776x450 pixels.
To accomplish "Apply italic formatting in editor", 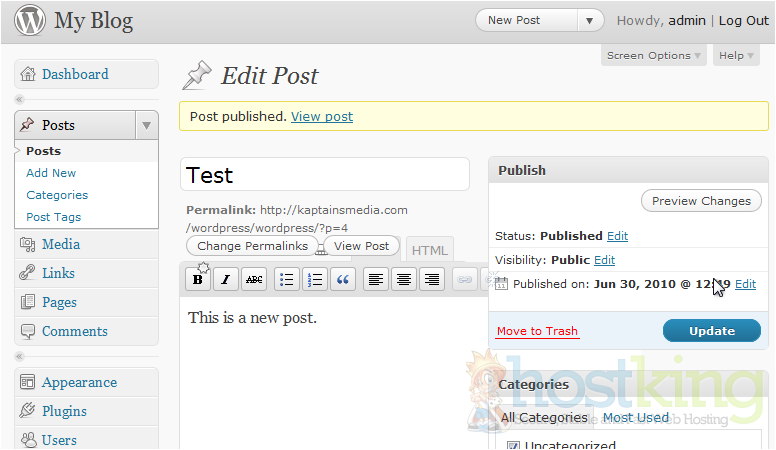I will (x=226, y=280).
